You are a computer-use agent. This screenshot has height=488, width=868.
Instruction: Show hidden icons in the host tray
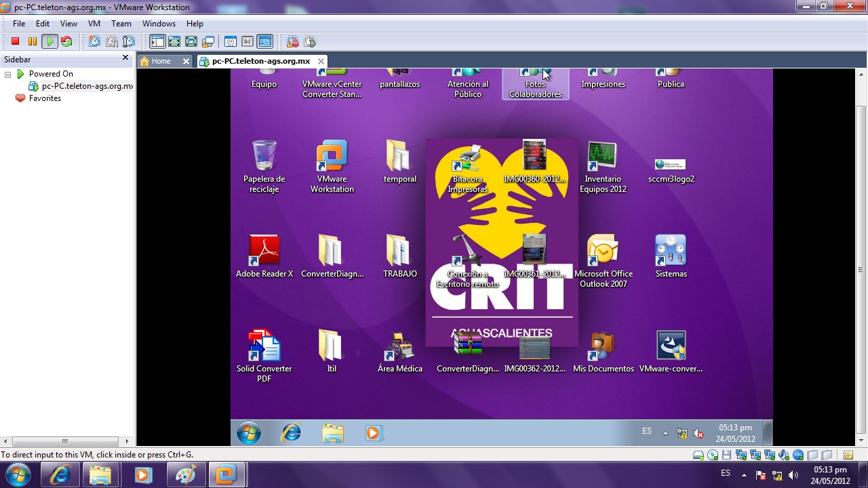[744, 474]
